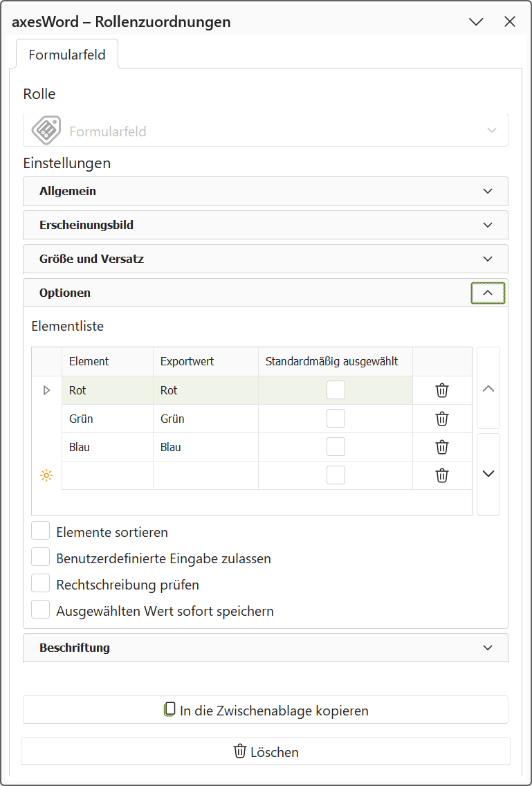532x786 pixels.
Task: Click the Element cell containing Grün
Action: (107, 419)
